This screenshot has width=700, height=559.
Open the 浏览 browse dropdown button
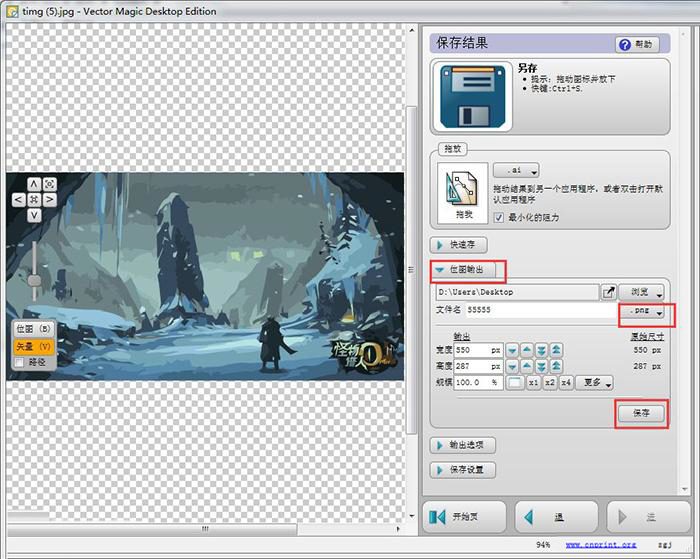pyautogui.click(x=642, y=292)
